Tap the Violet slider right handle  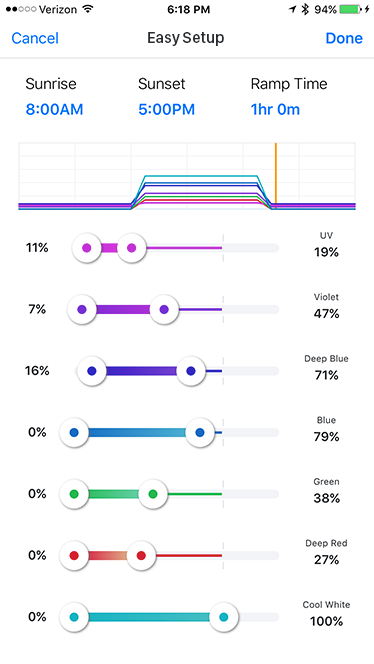164,310
